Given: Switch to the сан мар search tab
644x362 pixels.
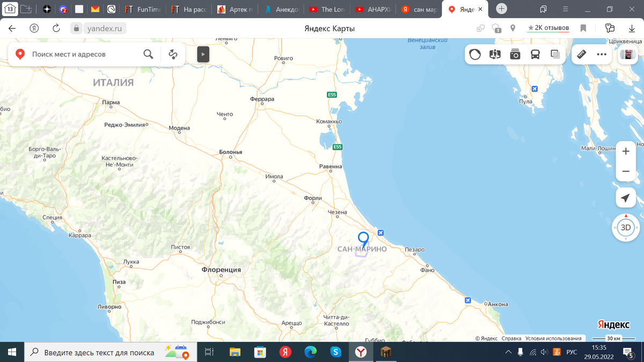Looking at the screenshot, I should (x=420, y=9).
